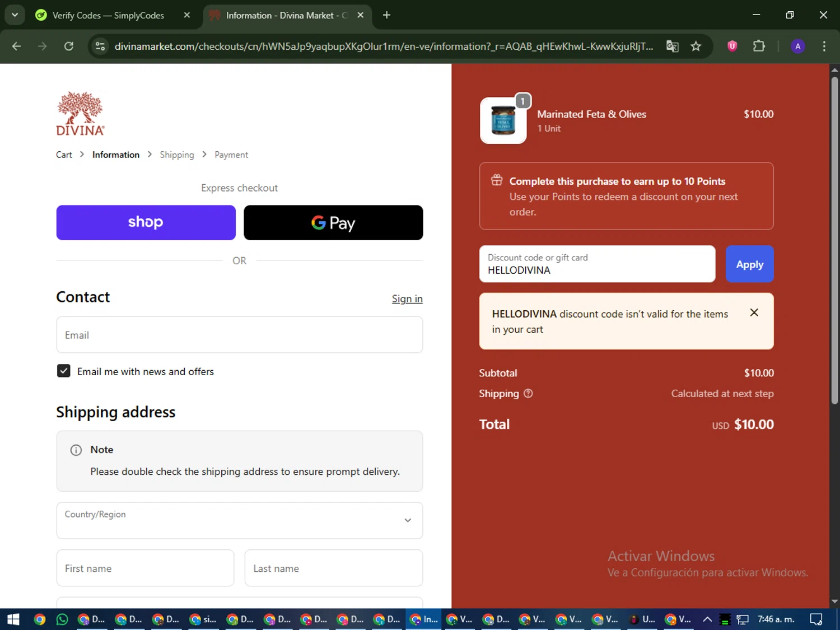View site information icon in address bar

pos(100,46)
